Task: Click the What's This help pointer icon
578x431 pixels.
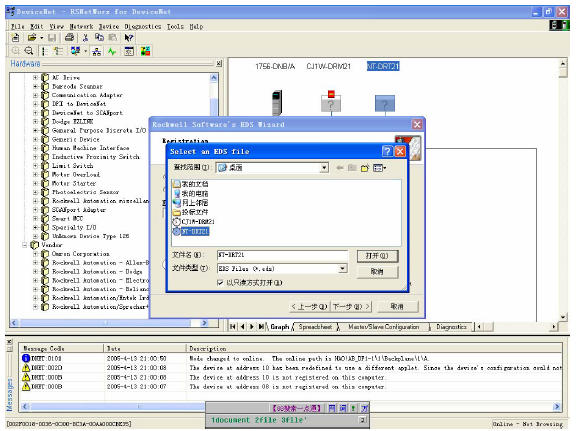Action: tap(129, 38)
